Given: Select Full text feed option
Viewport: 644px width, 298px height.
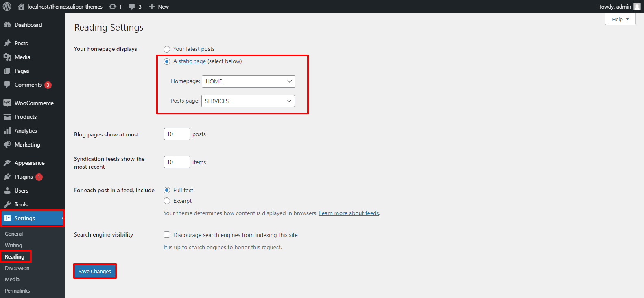Looking at the screenshot, I should click(x=167, y=190).
